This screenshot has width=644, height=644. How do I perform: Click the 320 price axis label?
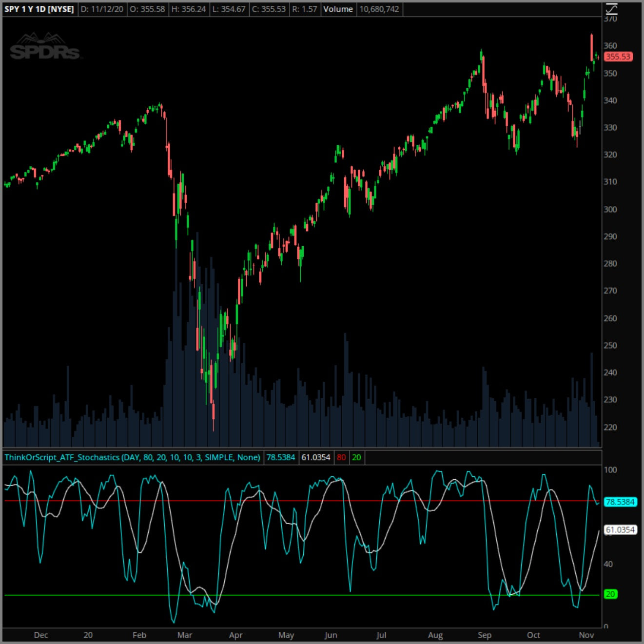[610, 155]
